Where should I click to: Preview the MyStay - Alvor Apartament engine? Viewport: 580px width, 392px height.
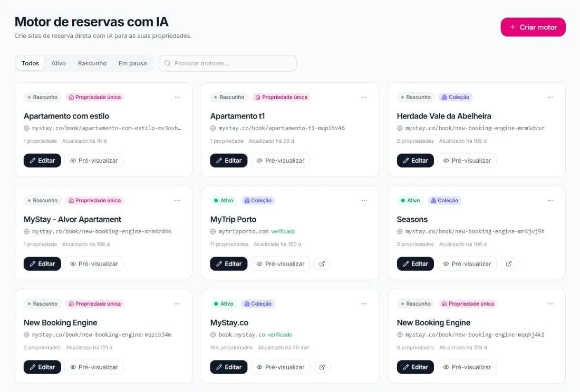pos(94,264)
